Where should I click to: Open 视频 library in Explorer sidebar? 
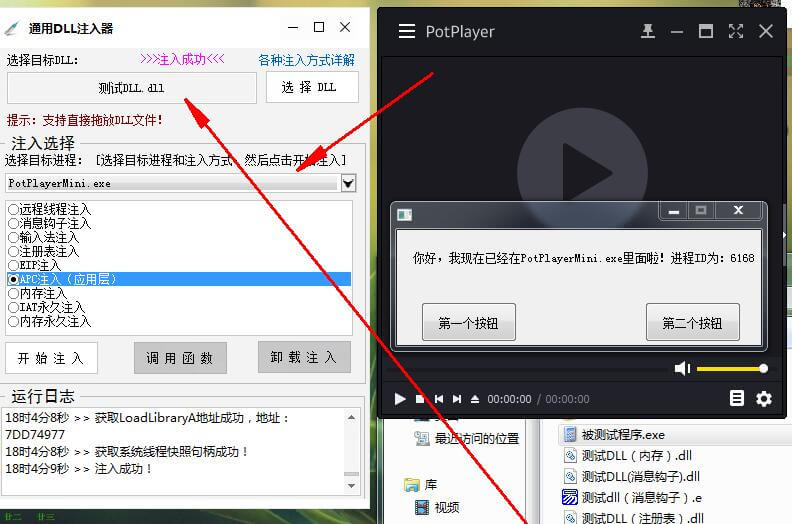(437, 507)
